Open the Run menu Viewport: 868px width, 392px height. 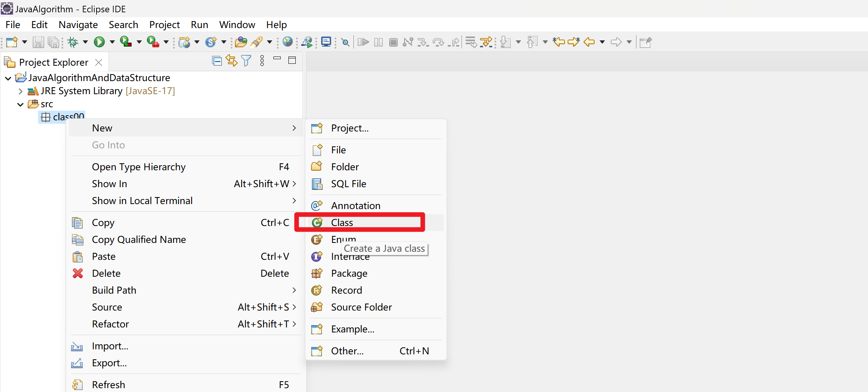(200, 25)
